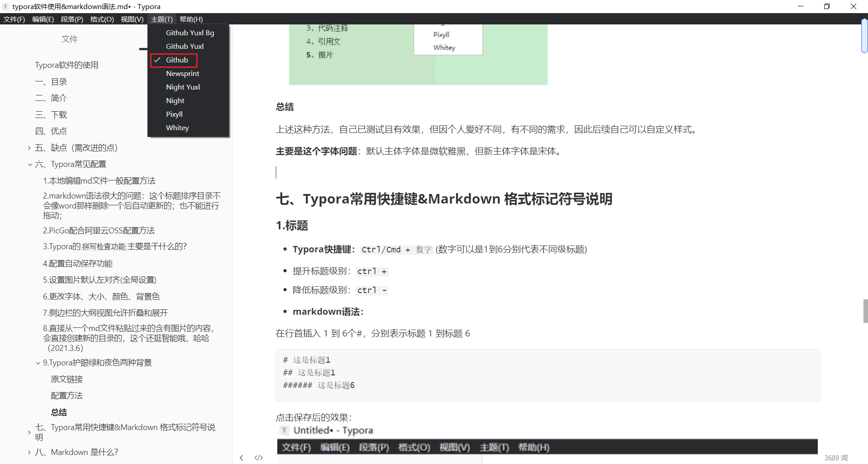Click the Ctrl/Cmd + 数字 inline code
This screenshot has height=464, width=868.
coord(396,250)
